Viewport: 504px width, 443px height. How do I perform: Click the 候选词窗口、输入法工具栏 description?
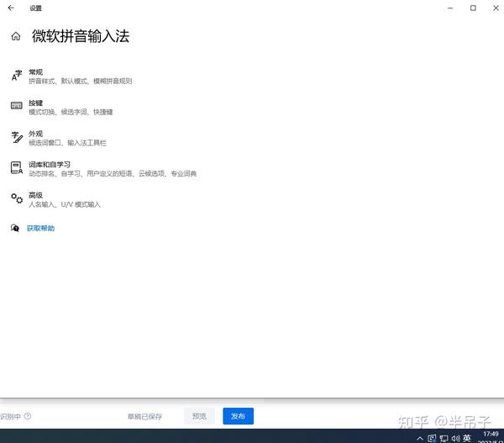[67, 143]
